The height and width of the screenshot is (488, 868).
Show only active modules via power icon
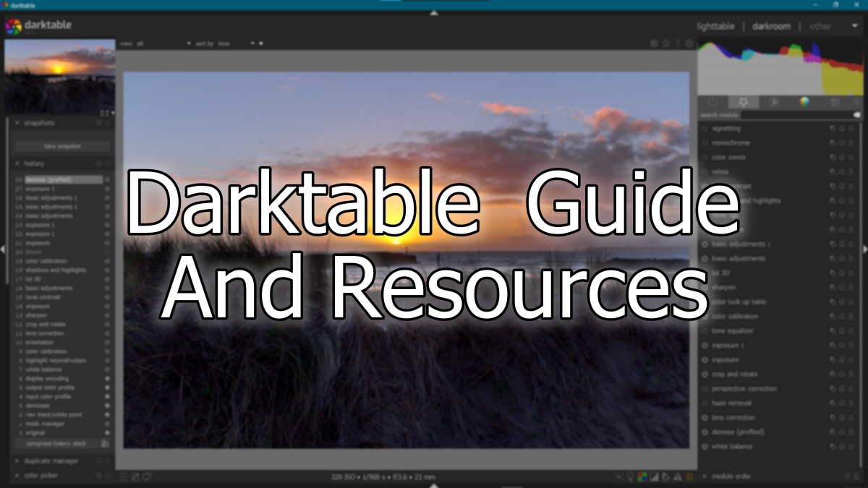[712, 102]
